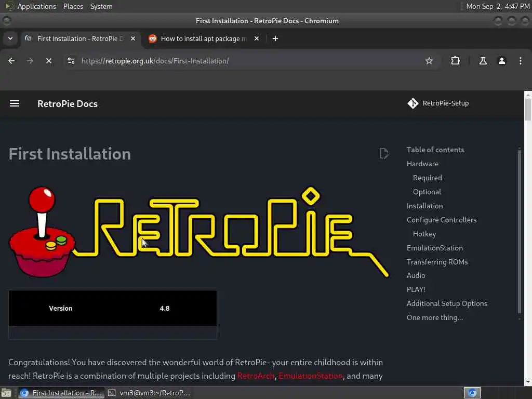Bookmark this page with the star icon
Viewport: 532px width, 399px height.
pyautogui.click(x=429, y=61)
